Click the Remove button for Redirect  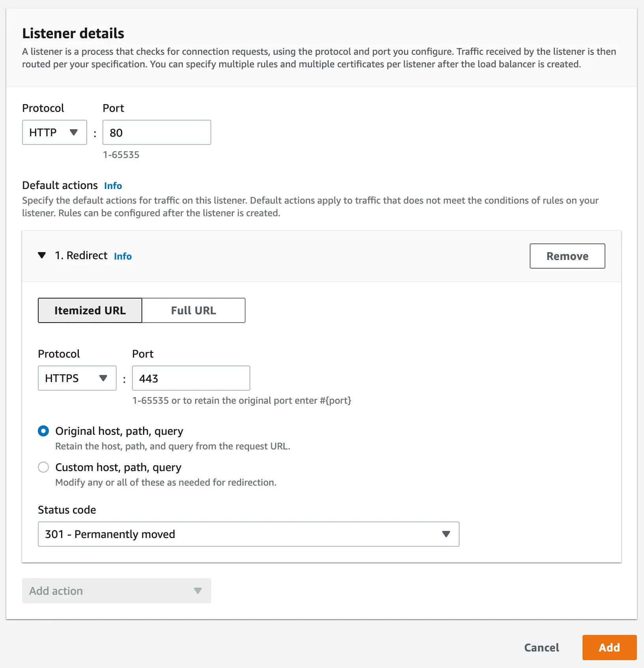point(567,256)
